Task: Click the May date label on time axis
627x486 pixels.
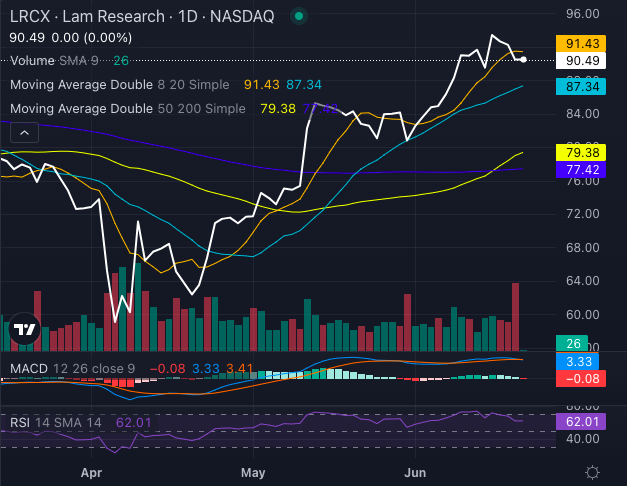Action: point(253,473)
